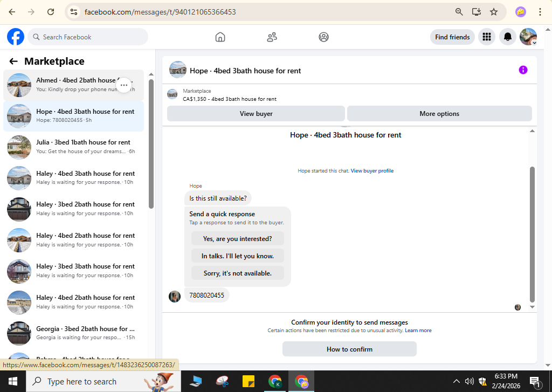
Task: Click browser back arrow
Action: pyautogui.click(x=12, y=12)
